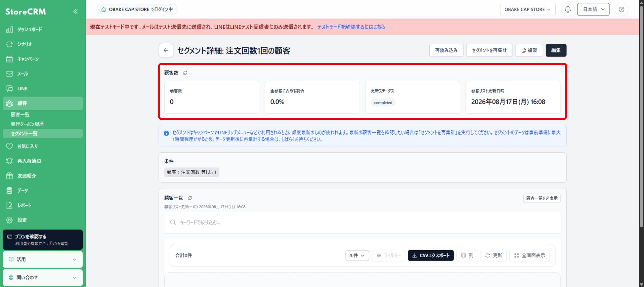Open データ in sidebar
The width and height of the screenshot is (644, 287).
(x=43, y=191)
